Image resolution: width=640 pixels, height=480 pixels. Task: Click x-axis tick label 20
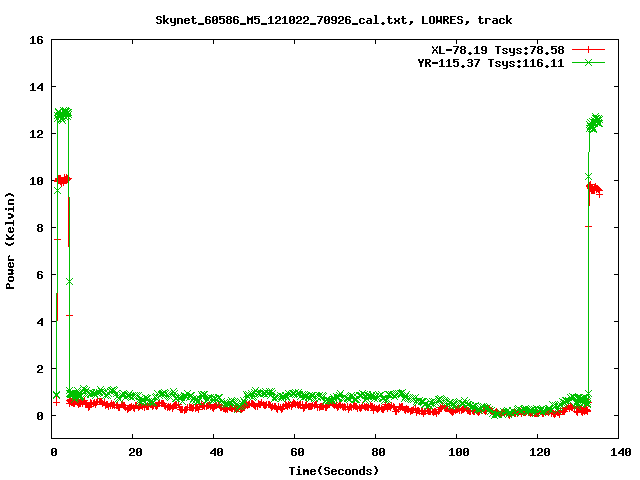tap(135, 452)
